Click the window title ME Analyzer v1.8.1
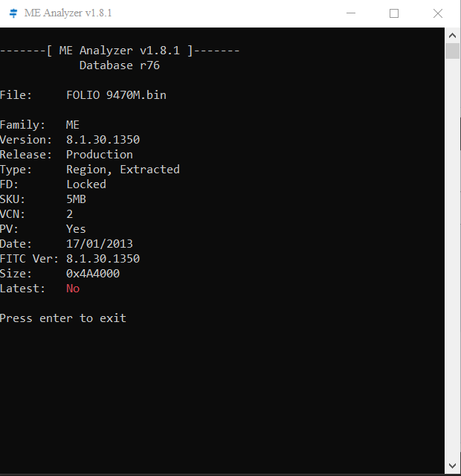This screenshot has width=461, height=476. pyautogui.click(x=68, y=13)
